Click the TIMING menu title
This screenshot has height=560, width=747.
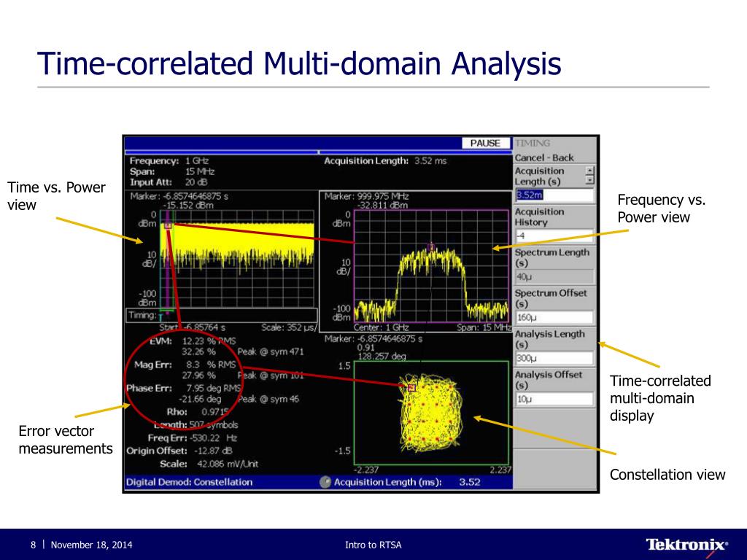pos(533,143)
